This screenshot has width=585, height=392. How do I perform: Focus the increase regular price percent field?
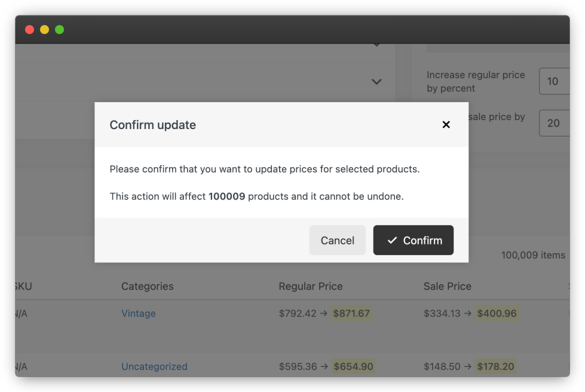coord(554,81)
